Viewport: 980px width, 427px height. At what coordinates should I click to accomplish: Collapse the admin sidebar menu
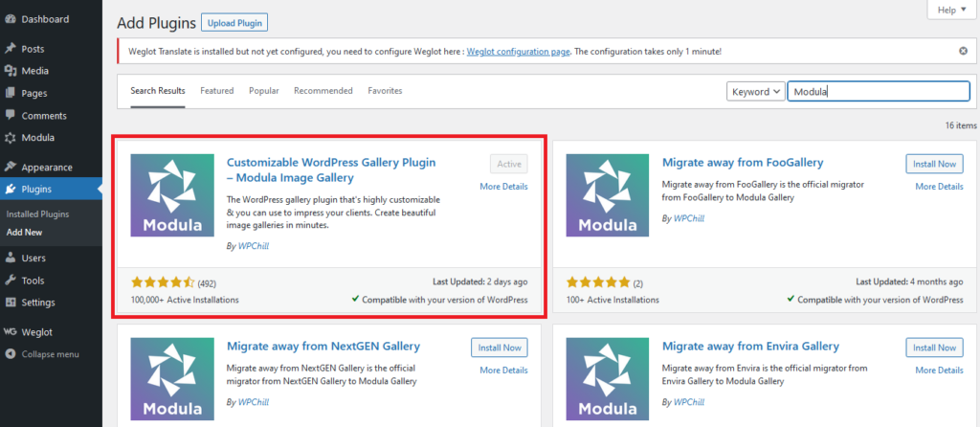[x=11, y=354]
